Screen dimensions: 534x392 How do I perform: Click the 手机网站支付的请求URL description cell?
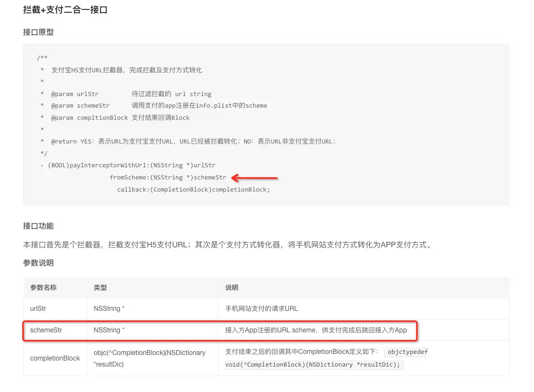coord(264,309)
